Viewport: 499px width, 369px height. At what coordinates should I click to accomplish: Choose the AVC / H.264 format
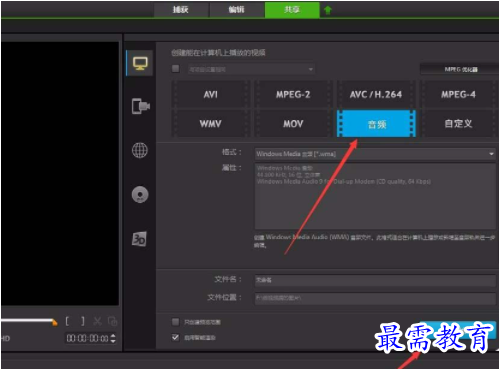pos(376,94)
